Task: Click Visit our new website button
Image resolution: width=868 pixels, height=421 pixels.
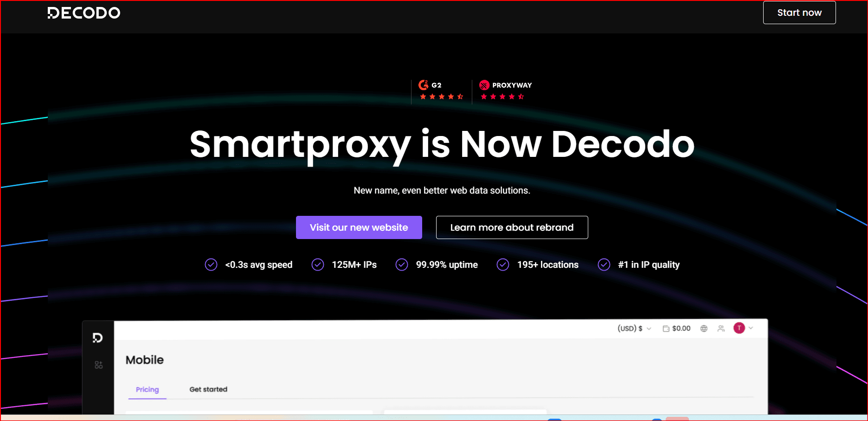Action: (x=359, y=227)
